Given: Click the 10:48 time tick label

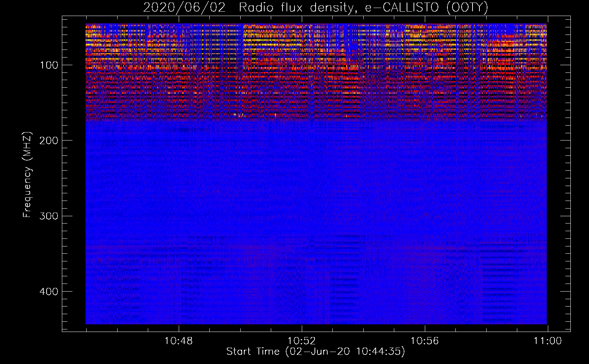Looking at the screenshot, I should click(x=178, y=341).
